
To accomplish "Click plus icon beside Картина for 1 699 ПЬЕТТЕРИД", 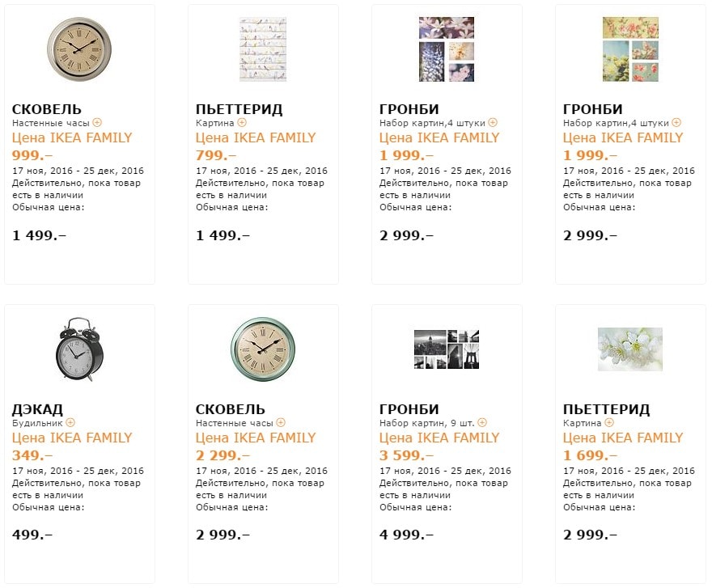I will point(608,422).
